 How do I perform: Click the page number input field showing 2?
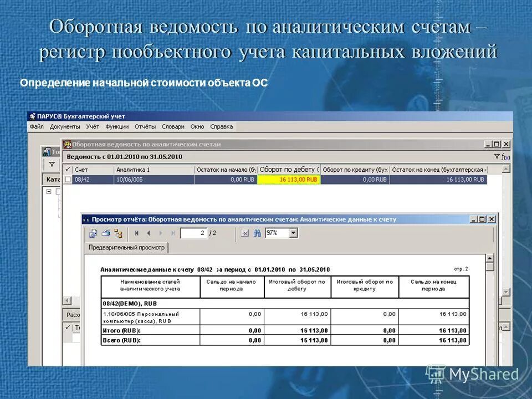(x=194, y=233)
